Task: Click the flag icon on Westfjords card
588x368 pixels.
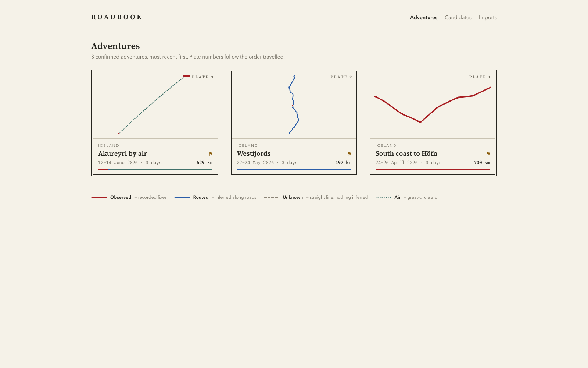Action: (x=349, y=154)
